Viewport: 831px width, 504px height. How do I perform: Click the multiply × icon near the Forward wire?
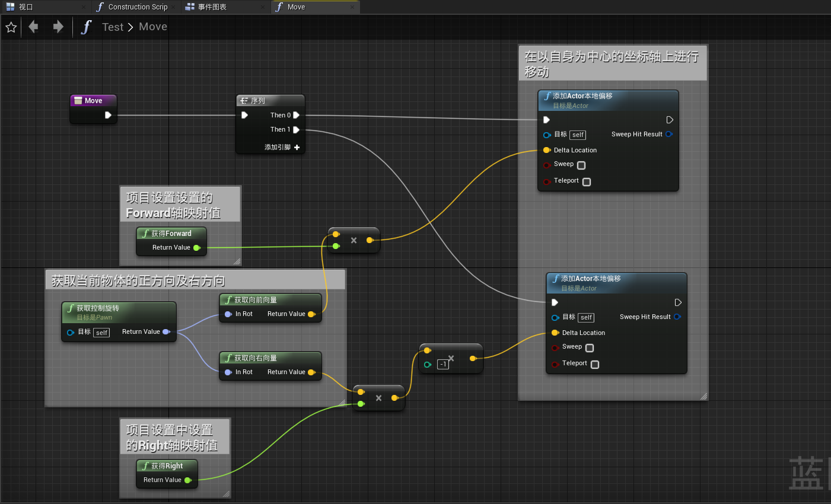354,240
